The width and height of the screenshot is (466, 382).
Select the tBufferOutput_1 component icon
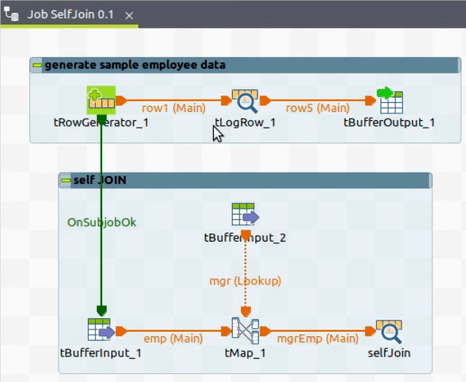point(389,100)
